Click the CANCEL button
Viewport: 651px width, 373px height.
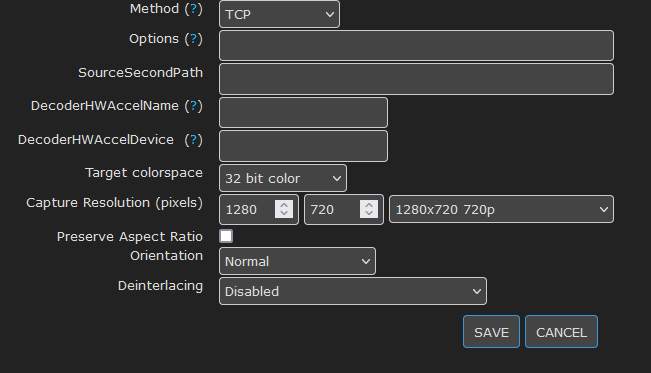tap(561, 332)
